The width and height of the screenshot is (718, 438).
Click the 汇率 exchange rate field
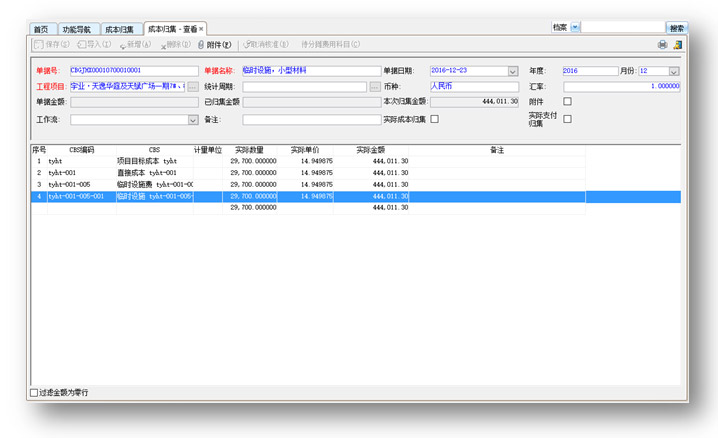[621, 87]
